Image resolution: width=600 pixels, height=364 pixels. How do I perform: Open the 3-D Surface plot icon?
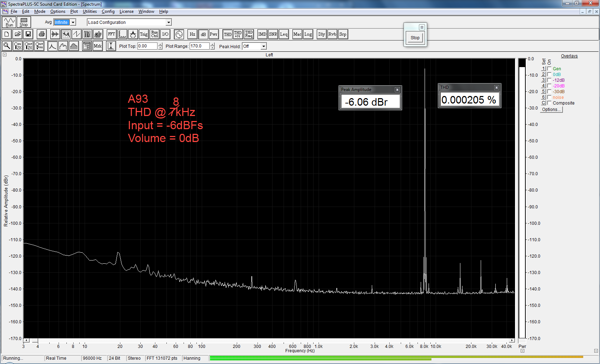click(98, 34)
